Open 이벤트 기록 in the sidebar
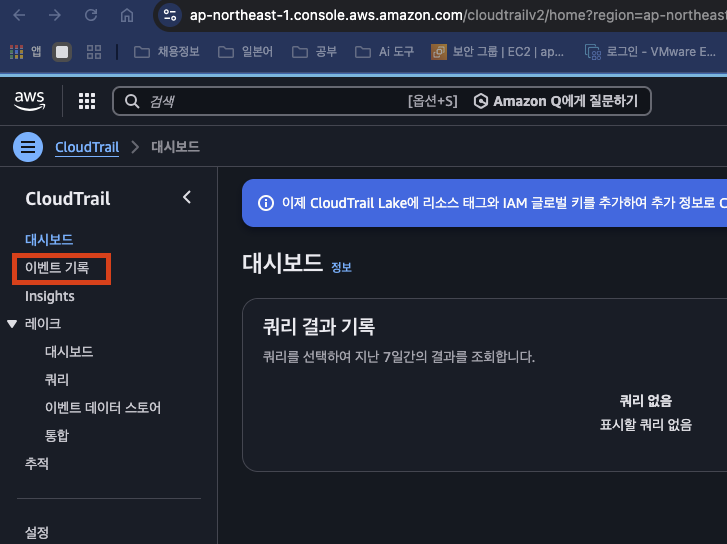 pyautogui.click(x=57, y=268)
